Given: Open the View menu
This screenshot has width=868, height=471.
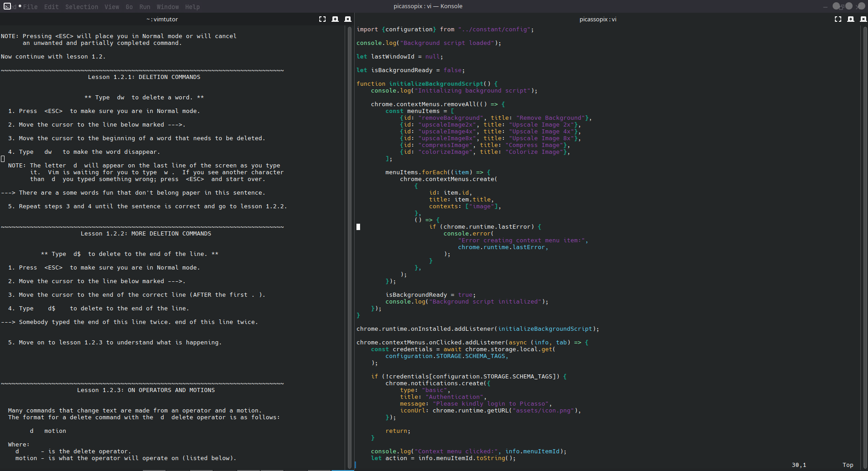Looking at the screenshot, I should [x=112, y=7].
